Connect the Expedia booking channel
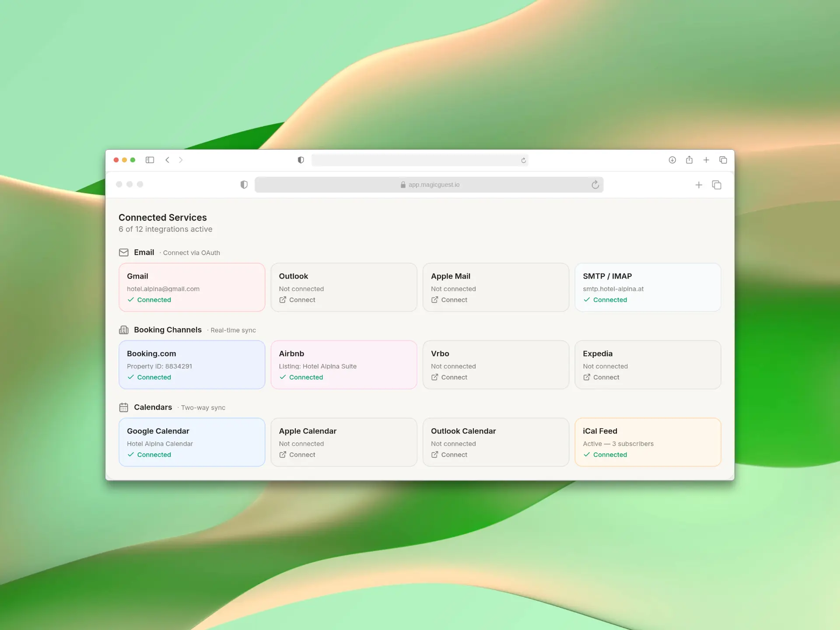The height and width of the screenshot is (630, 840). [601, 377]
